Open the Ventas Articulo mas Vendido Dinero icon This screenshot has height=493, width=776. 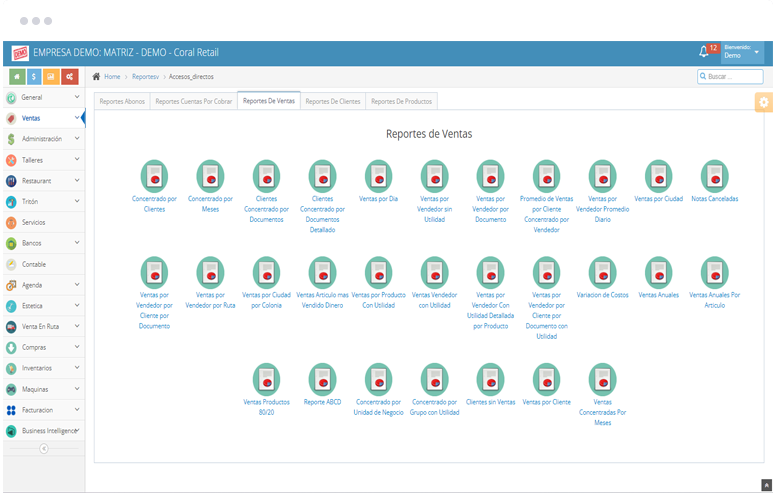(x=322, y=273)
